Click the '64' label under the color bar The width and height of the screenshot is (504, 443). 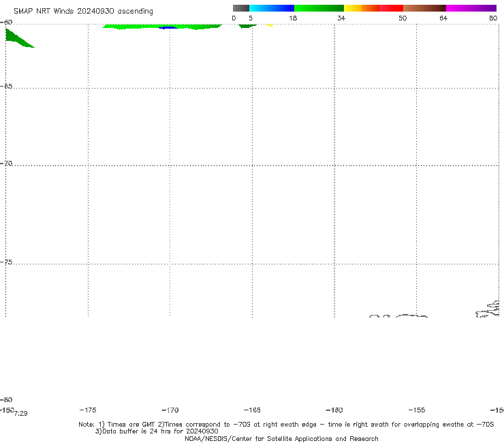(x=443, y=18)
